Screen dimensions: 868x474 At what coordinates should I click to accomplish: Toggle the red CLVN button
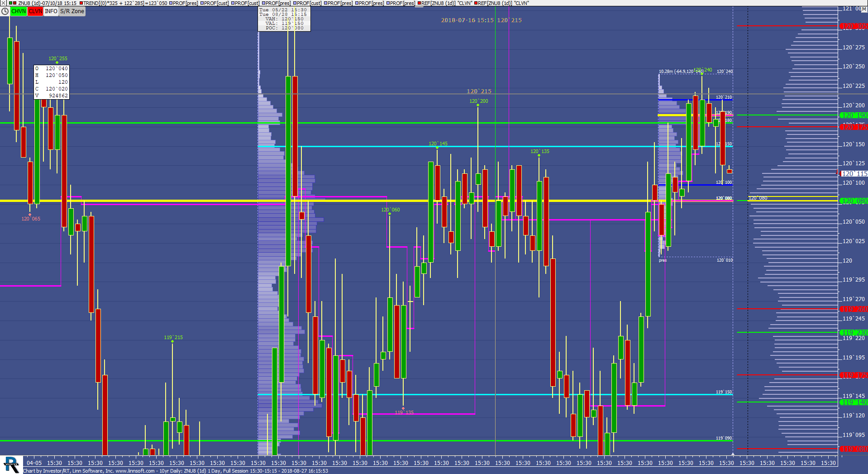point(35,11)
